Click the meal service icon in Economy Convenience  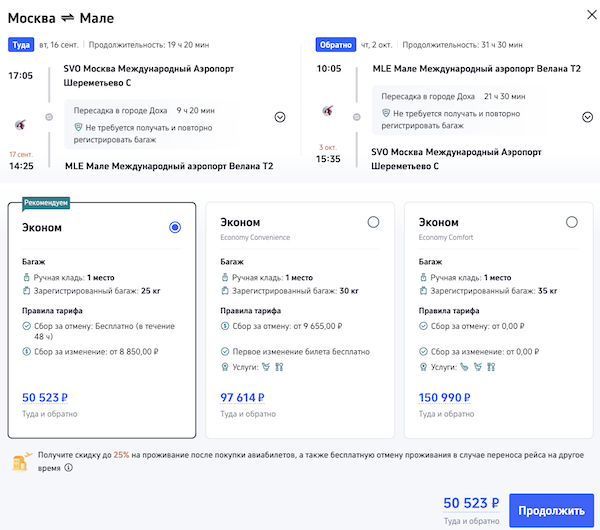pyautogui.click(x=280, y=367)
